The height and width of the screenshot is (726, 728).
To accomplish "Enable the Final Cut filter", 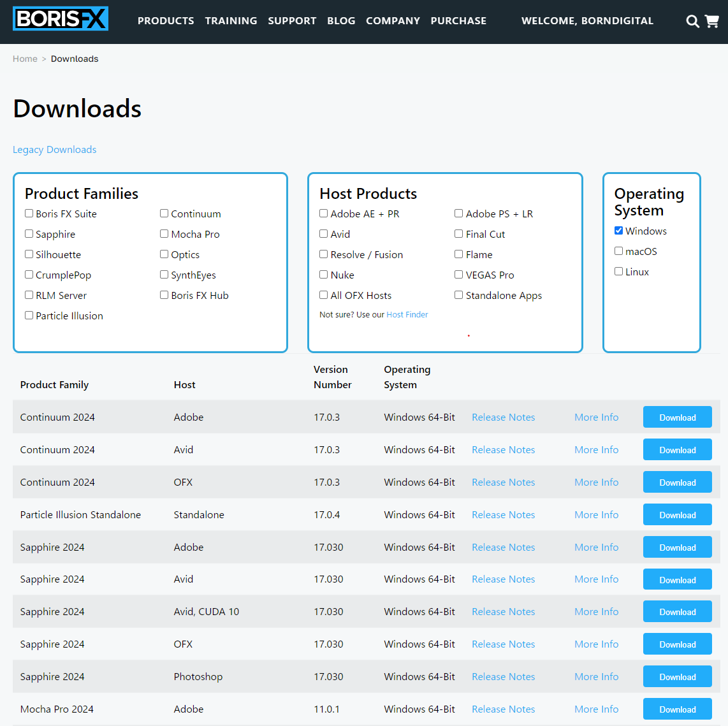I will coord(459,233).
